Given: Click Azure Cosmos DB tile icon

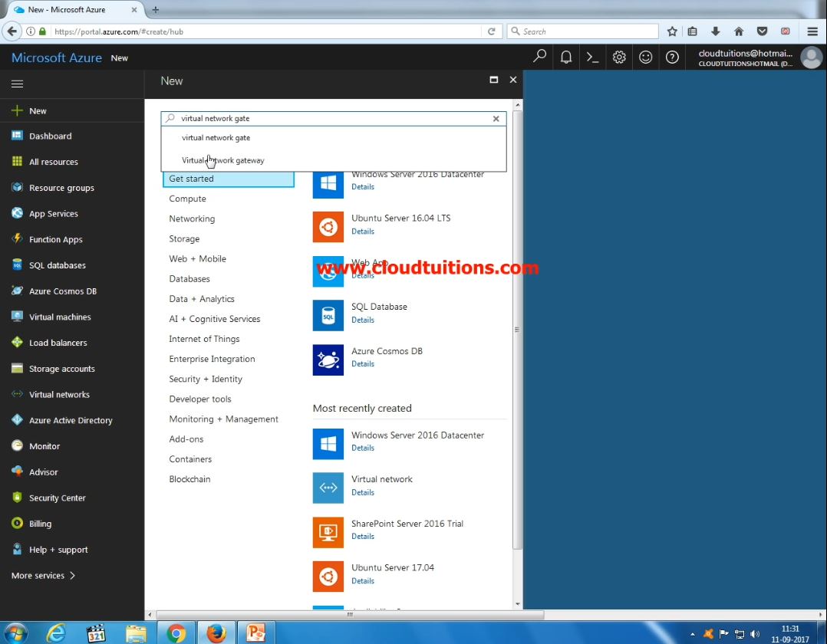Looking at the screenshot, I should pos(328,360).
